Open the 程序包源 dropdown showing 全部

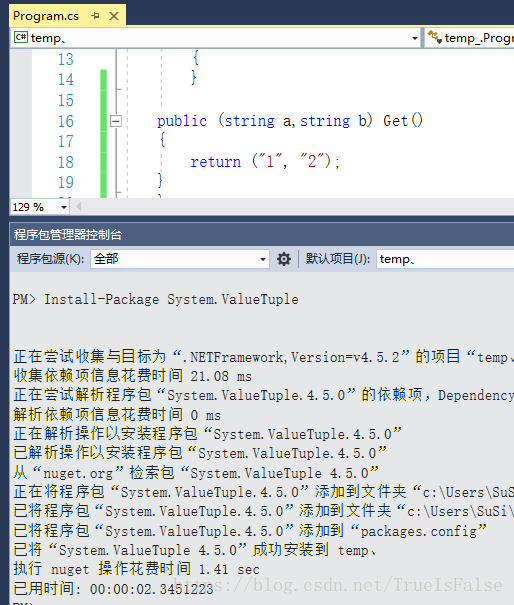pos(180,259)
